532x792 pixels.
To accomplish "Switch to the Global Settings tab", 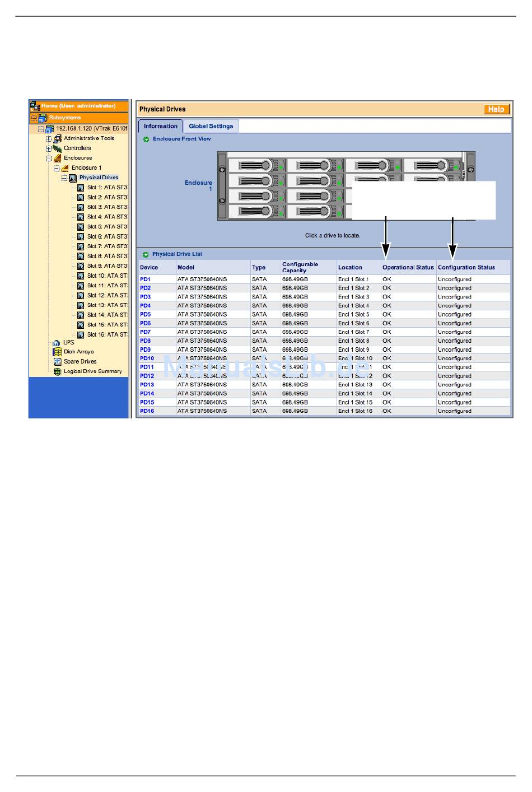I will [211, 127].
